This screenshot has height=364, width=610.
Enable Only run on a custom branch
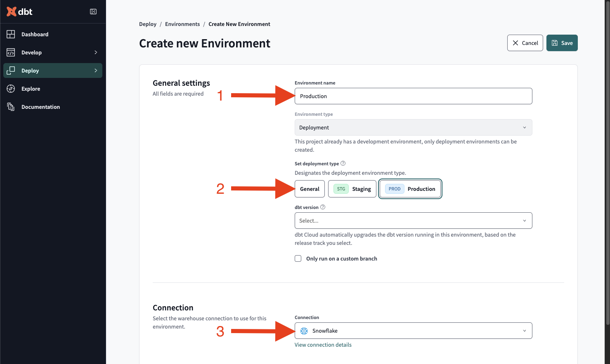[298, 258]
